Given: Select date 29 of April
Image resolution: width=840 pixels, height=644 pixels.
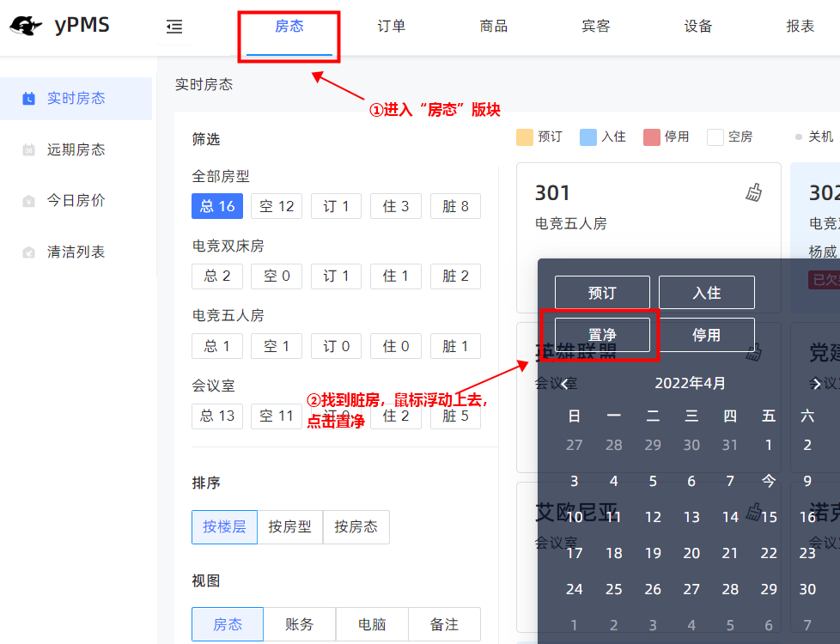Looking at the screenshot, I should 769,589.
